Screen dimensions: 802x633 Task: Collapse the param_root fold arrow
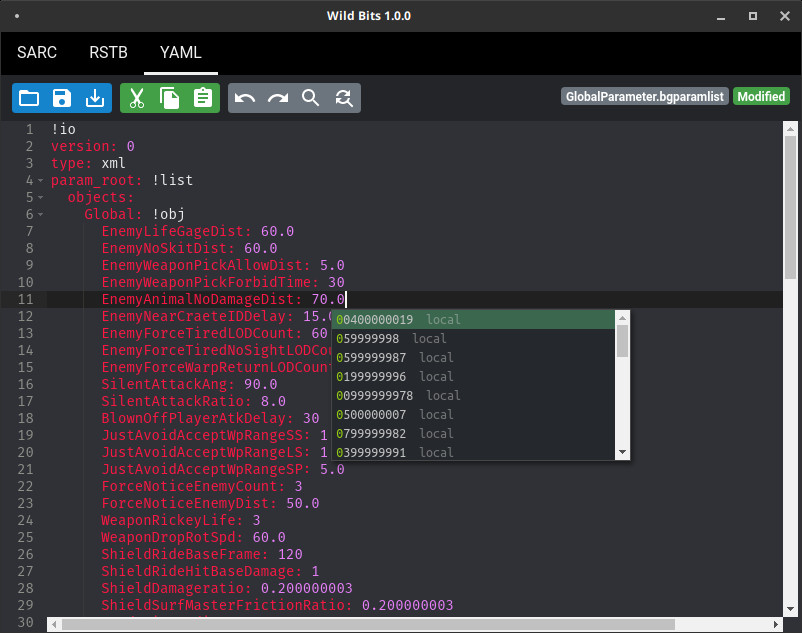point(40,181)
